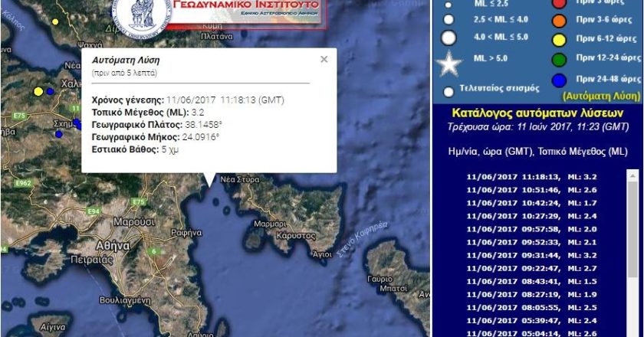Select catalog entry 05:39:47 ML: 2.4
This screenshot has height=337, width=644.
531,321
